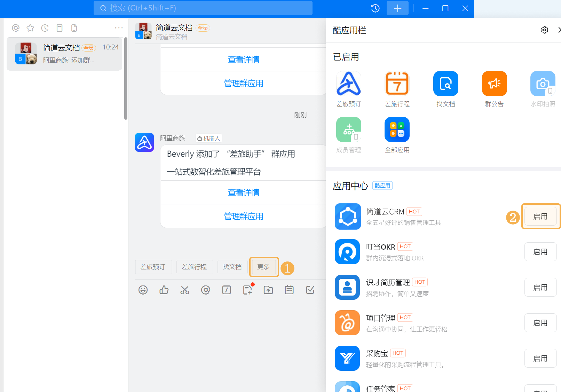Image resolution: width=561 pixels, height=392 pixels.
Task: Click the 更多 quick button
Action: pos(264,267)
